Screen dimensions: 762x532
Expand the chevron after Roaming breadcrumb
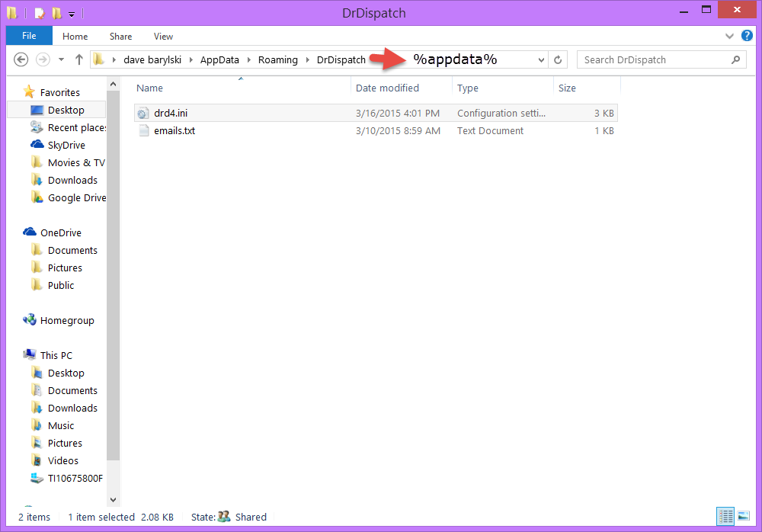point(308,59)
